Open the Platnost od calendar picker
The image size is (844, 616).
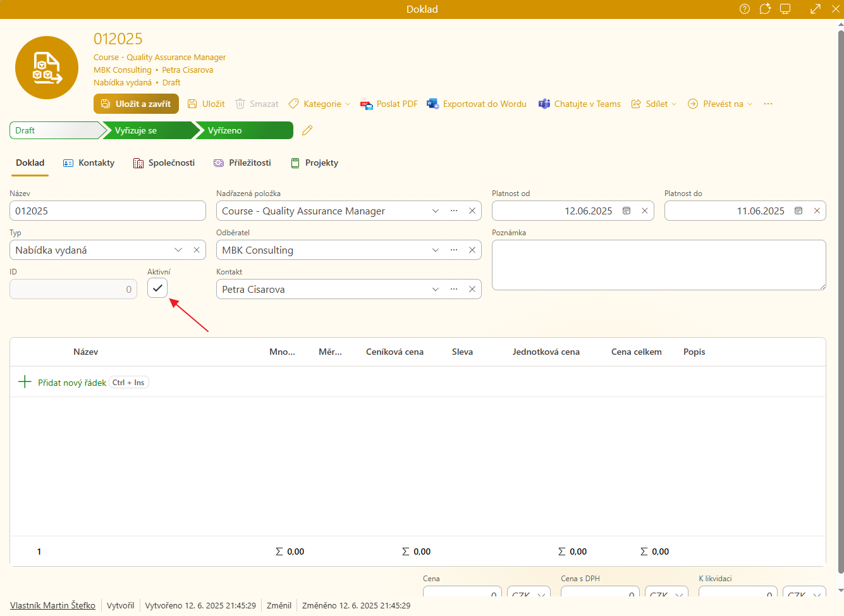point(627,211)
